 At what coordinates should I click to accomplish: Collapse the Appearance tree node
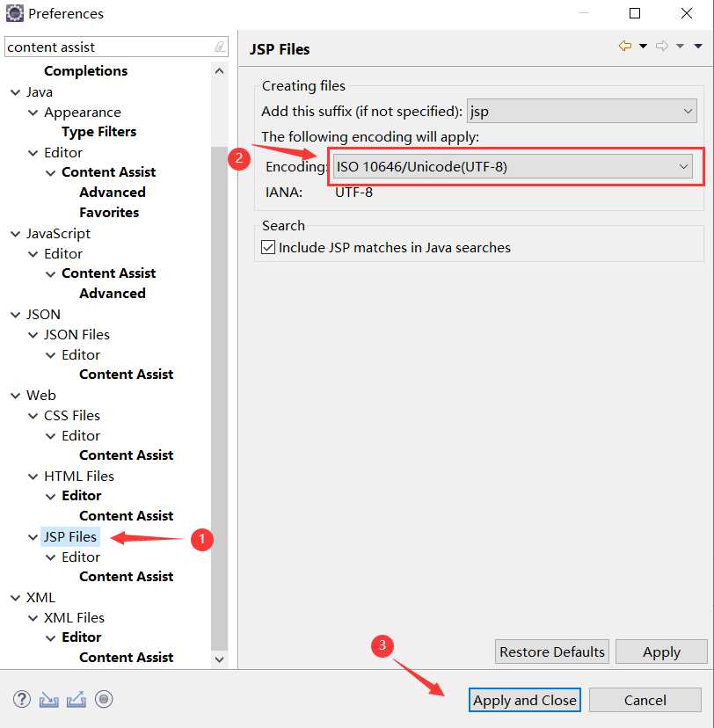(33, 113)
